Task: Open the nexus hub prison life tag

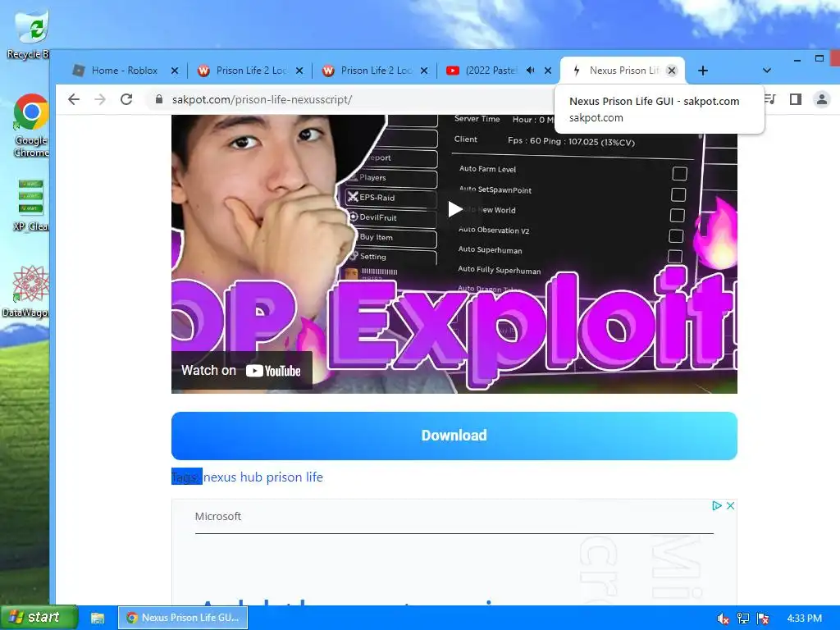Action: (x=263, y=477)
